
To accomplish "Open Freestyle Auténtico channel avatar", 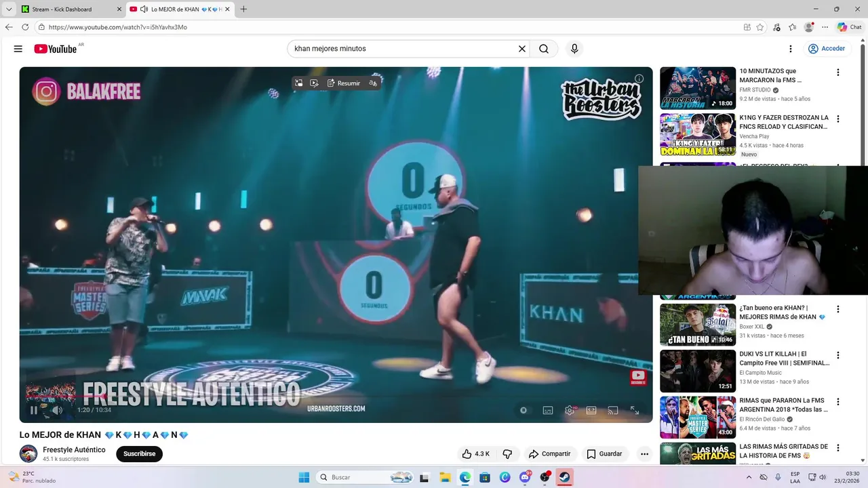I will (x=28, y=453).
